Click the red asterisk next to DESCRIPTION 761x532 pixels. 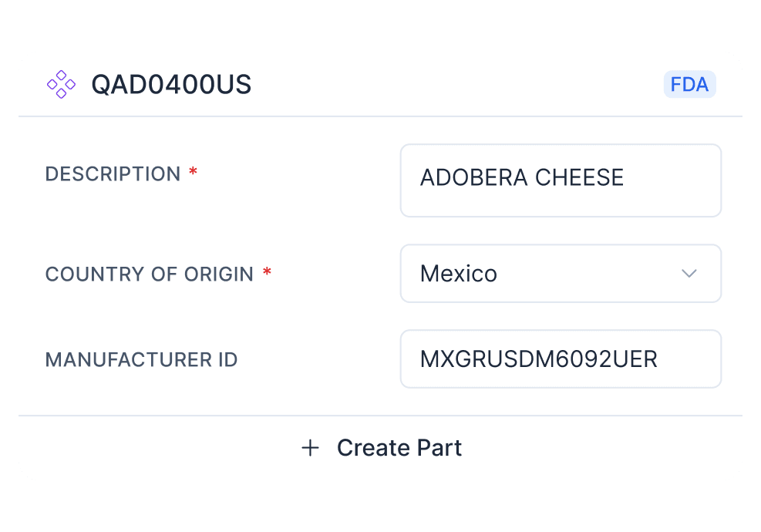point(192,171)
